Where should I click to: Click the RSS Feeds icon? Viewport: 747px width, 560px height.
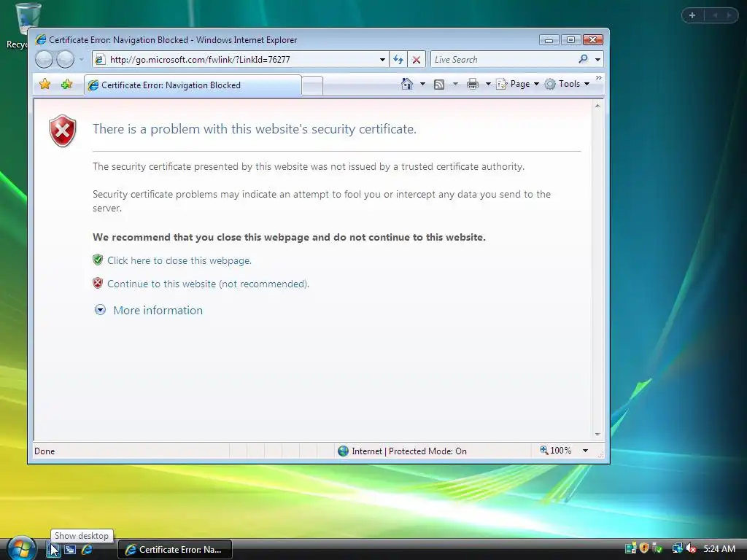click(438, 85)
